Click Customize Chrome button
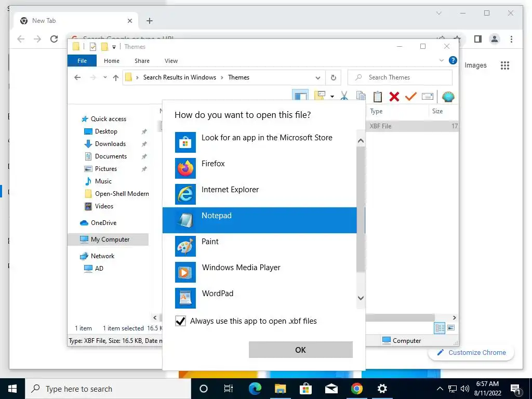This screenshot has width=532, height=399. pyautogui.click(x=471, y=353)
